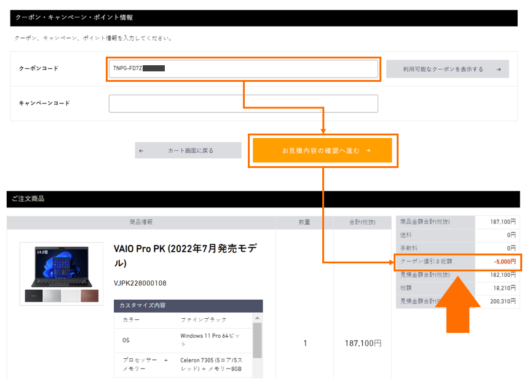This screenshot has width=532, height=392.
Task: Click the カラー row label
Action: pyautogui.click(x=131, y=320)
